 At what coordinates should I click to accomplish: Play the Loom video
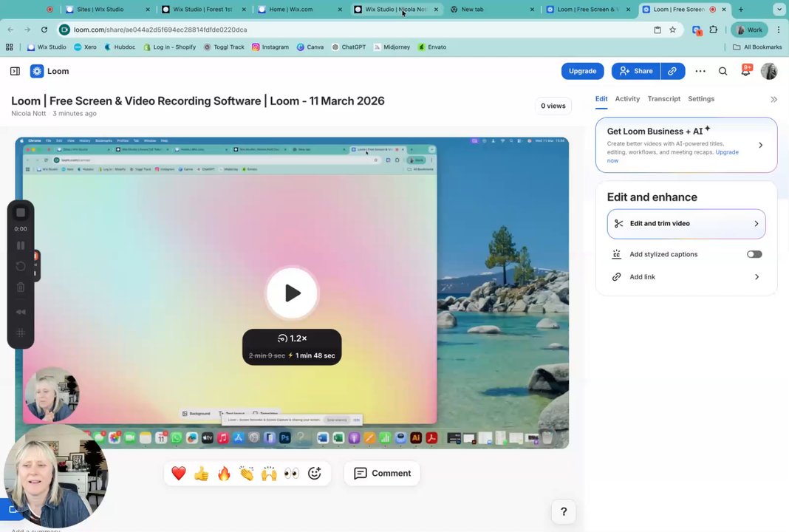point(292,293)
